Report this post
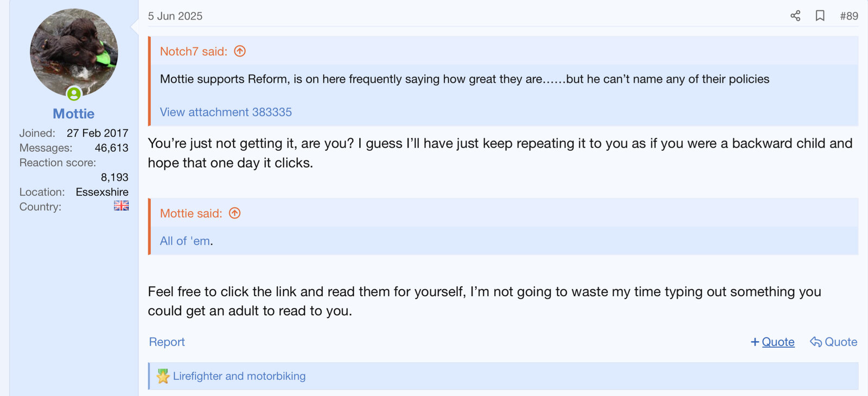 [x=167, y=342]
